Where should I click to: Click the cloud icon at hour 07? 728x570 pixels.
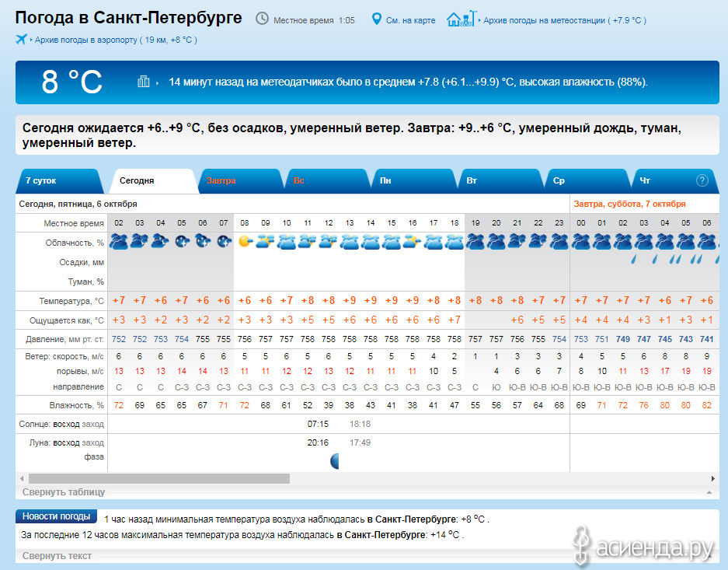[x=224, y=242]
